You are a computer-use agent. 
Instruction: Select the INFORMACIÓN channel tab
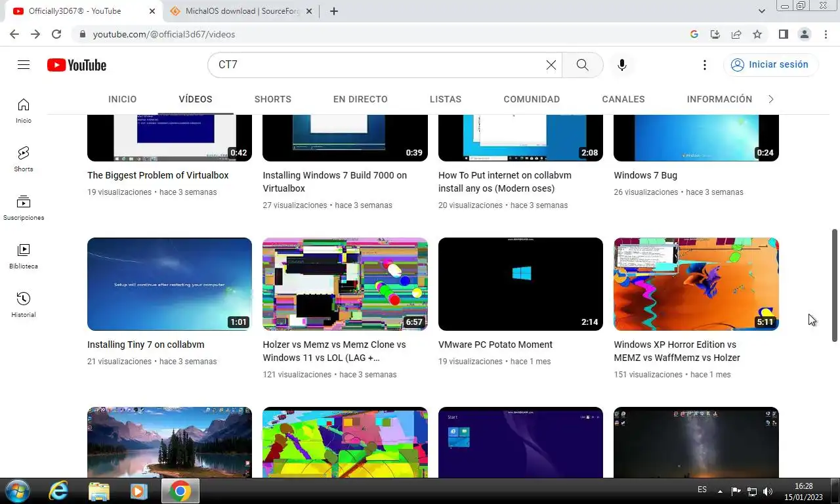(x=719, y=99)
